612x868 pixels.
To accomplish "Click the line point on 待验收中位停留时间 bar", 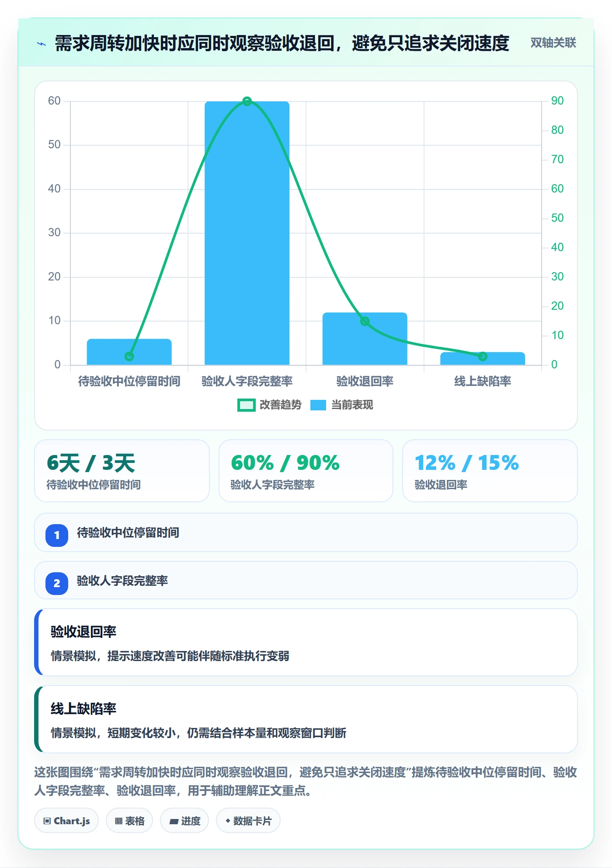I will [x=129, y=357].
